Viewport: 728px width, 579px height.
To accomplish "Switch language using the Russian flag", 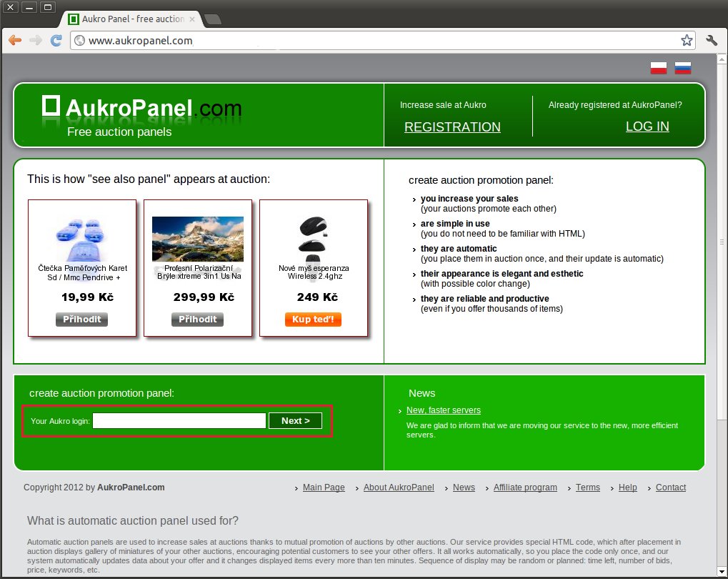I will coord(682,68).
